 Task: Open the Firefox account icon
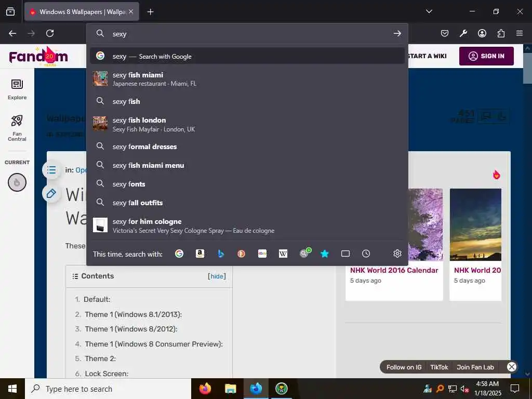point(482,33)
